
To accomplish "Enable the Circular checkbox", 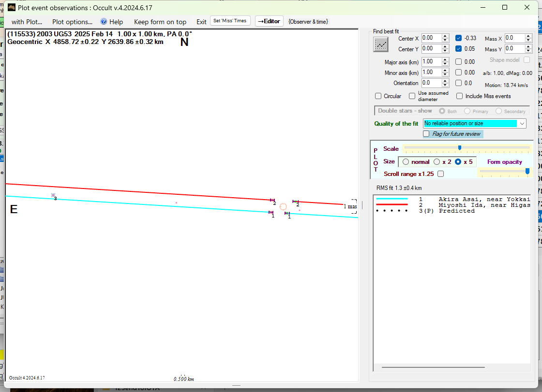I will tap(378, 96).
